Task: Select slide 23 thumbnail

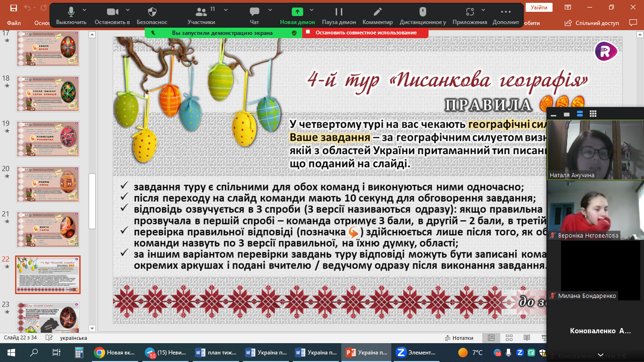Action: click(48, 316)
